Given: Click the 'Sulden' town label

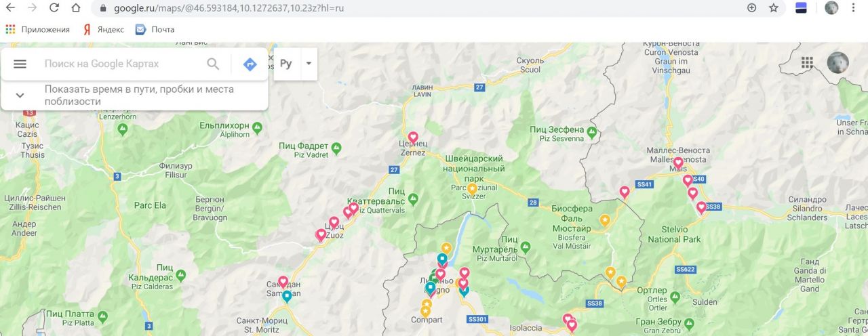Looking at the screenshot, I should (705, 302).
